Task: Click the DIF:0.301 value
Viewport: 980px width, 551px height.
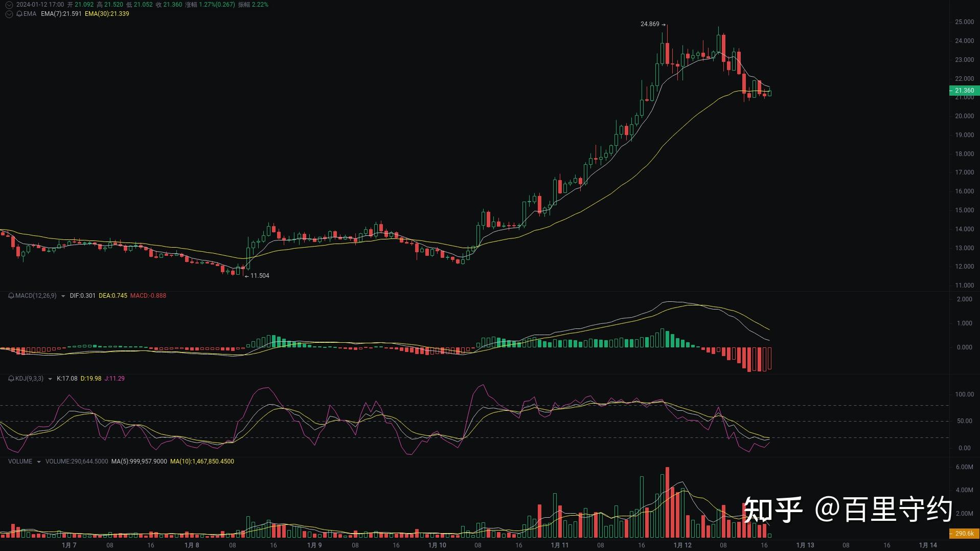Action: coord(83,296)
